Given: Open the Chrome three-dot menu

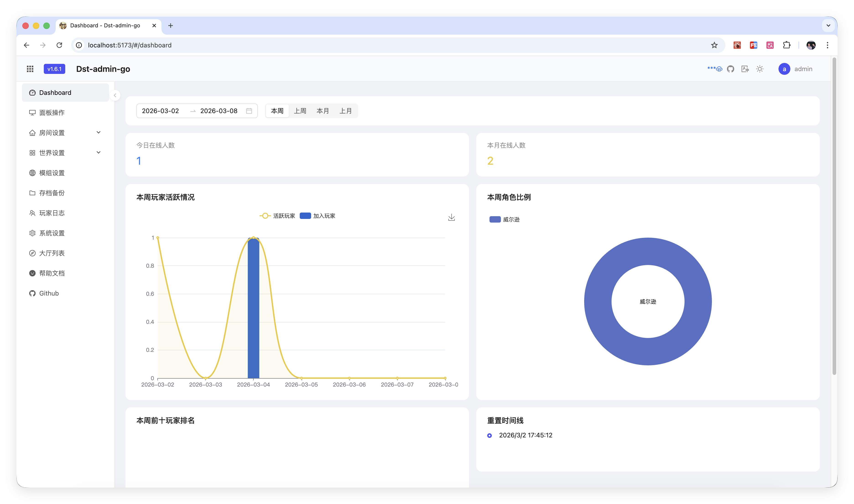Looking at the screenshot, I should coord(828,45).
